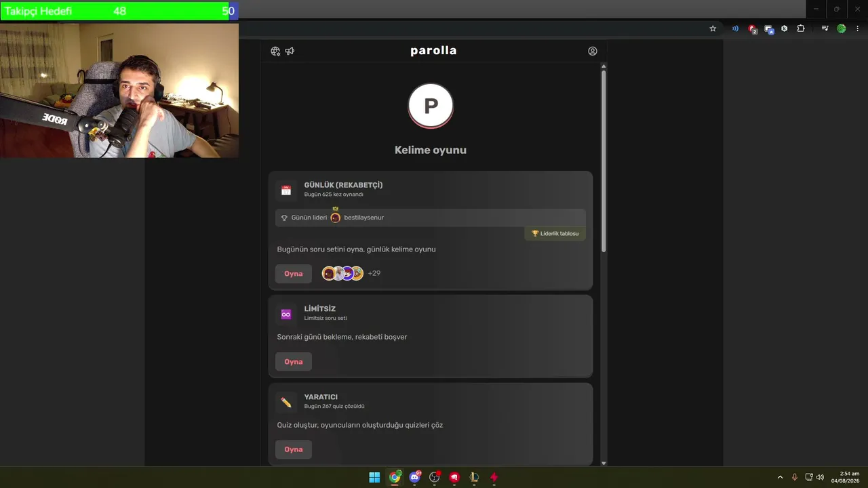Click the green Chrome profile avatar
The height and width of the screenshot is (488, 868).
pyautogui.click(x=842, y=28)
